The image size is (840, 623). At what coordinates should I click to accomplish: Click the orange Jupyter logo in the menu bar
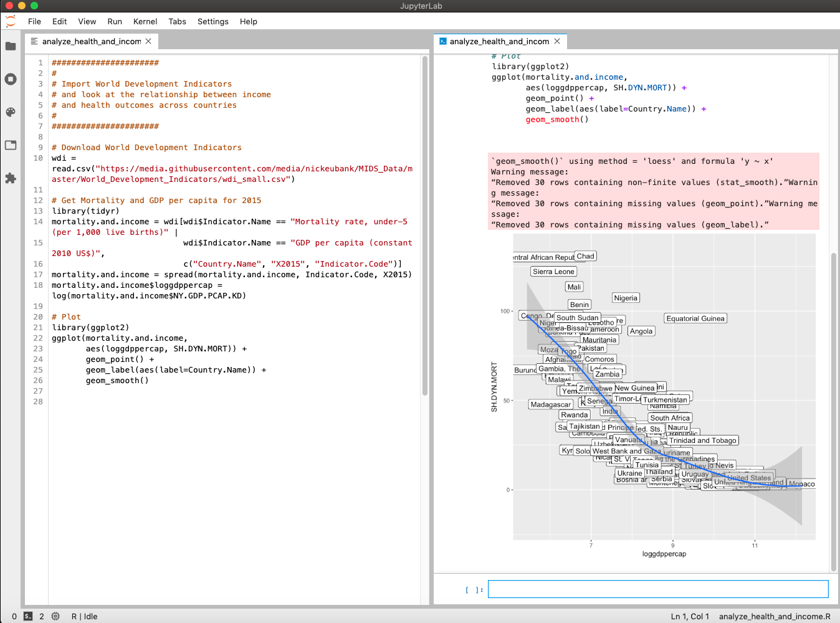(x=10, y=21)
